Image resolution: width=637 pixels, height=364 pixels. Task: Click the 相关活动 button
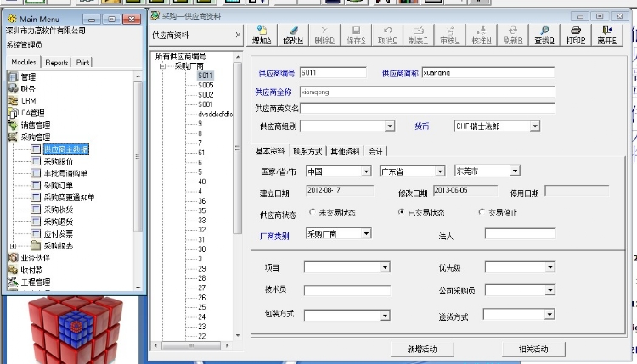(x=533, y=349)
